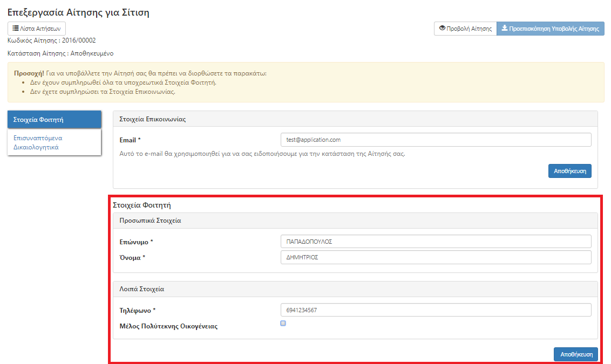Save student details with the bottom Αποθήκευση button
The height and width of the screenshot is (364, 611).
tap(576, 354)
